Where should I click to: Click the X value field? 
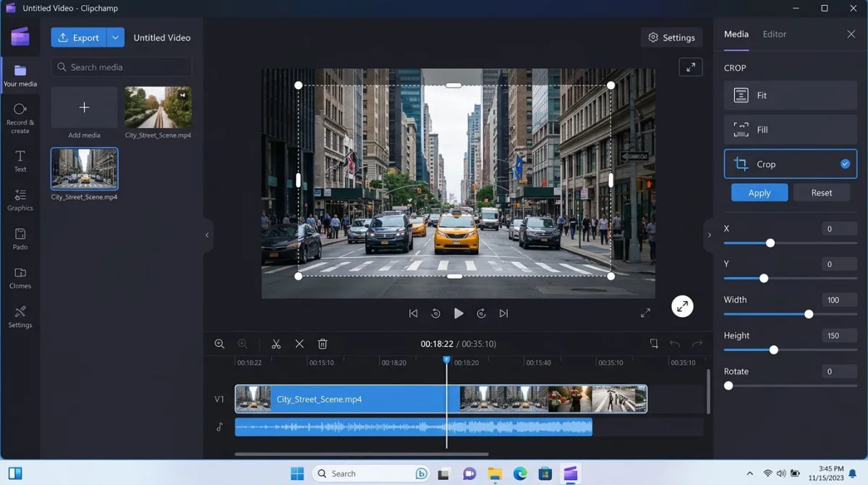coord(839,229)
